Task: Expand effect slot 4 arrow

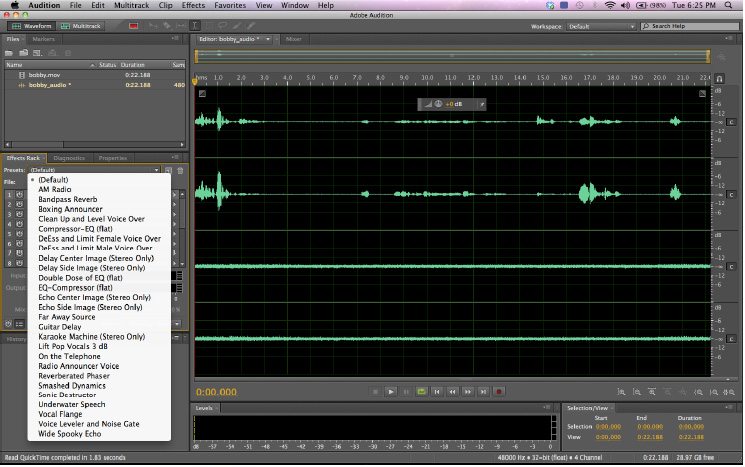Action: [175, 224]
